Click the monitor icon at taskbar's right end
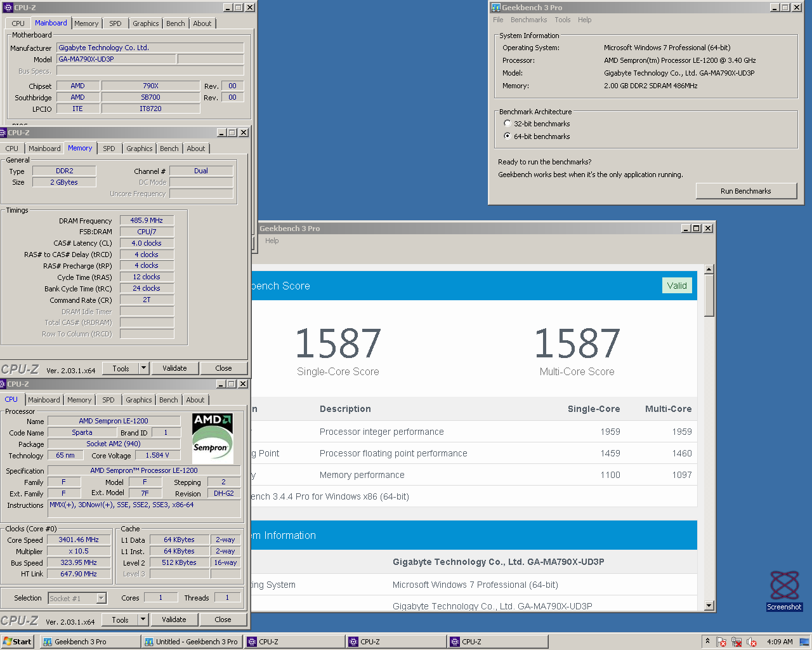This screenshot has height=650, width=812. (804, 642)
